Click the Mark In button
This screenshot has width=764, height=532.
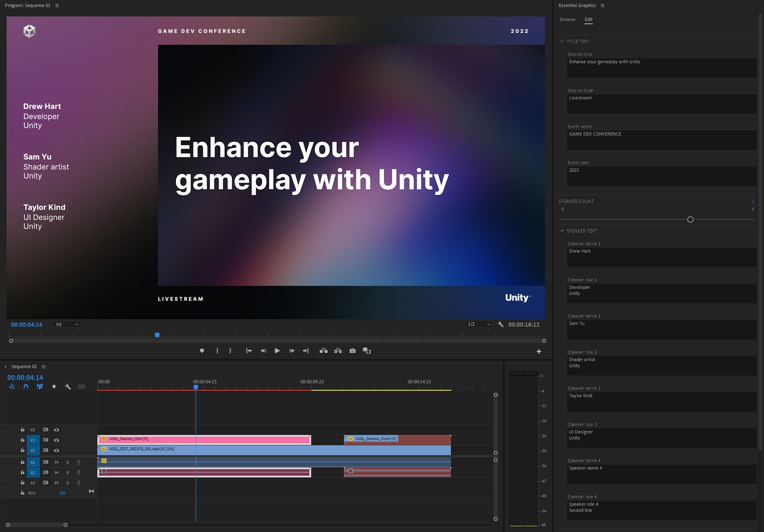(217, 351)
